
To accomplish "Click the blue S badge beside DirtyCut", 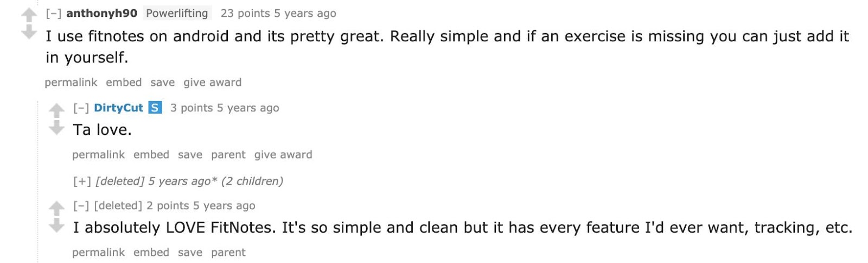I will (x=155, y=108).
